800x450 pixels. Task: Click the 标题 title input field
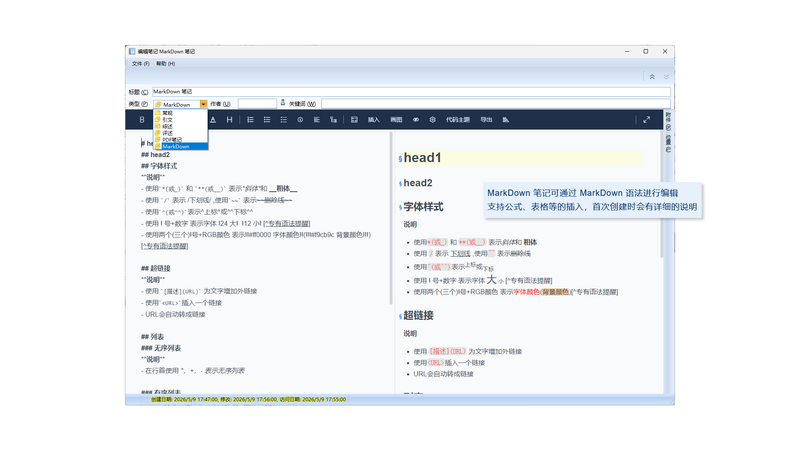[411, 92]
